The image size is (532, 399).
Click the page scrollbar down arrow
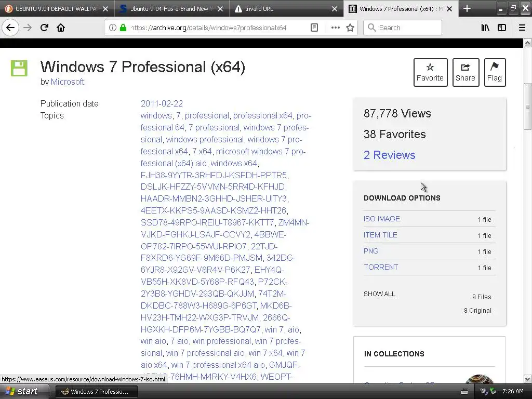point(527,379)
